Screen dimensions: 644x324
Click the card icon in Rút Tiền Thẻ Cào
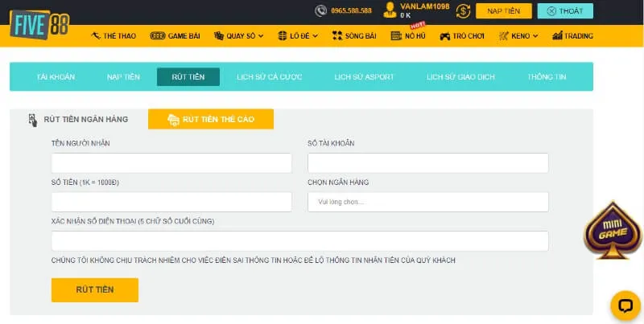coord(173,120)
